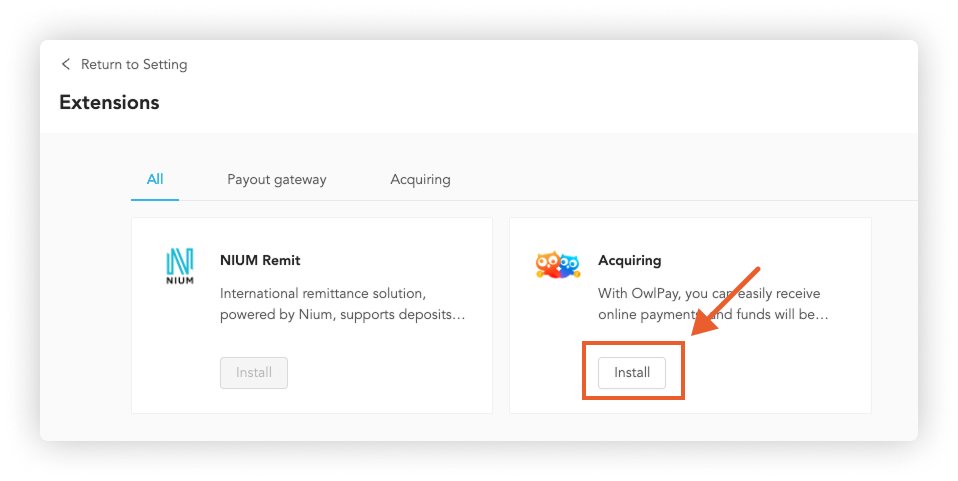The width and height of the screenshot is (958, 481).
Task: Install the Acquiring extension
Action: 632,373
